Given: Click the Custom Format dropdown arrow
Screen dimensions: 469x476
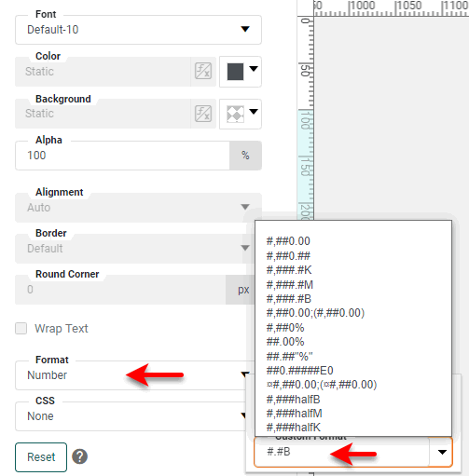Looking at the screenshot, I should pyautogui.click(x=442, y=452).
